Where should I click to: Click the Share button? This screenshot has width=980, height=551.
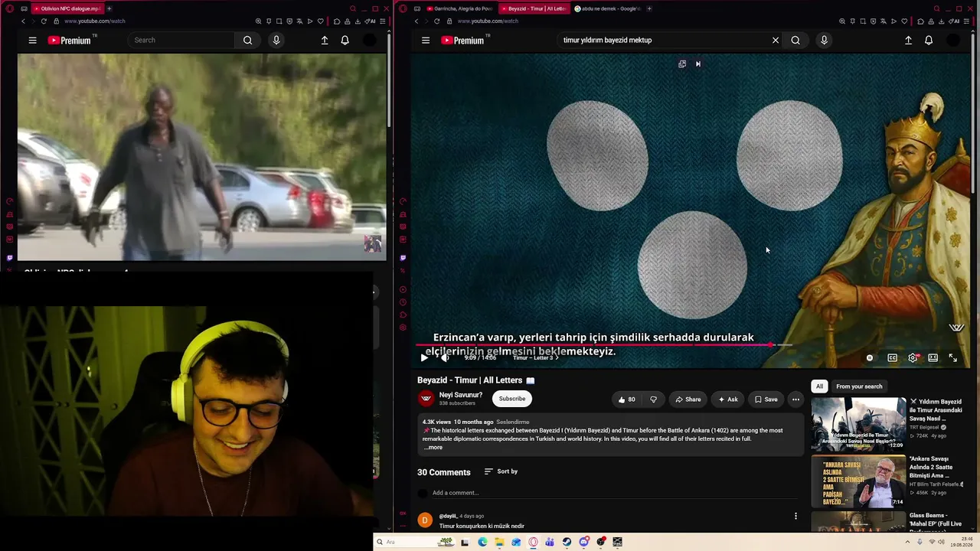(688, 399)
